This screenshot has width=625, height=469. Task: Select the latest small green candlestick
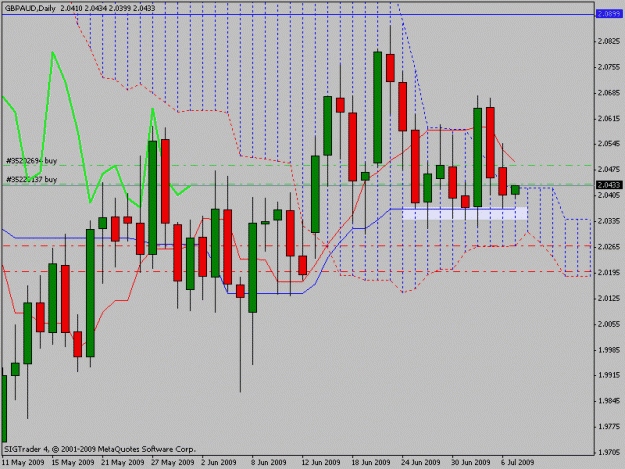(x=515, y=190)
